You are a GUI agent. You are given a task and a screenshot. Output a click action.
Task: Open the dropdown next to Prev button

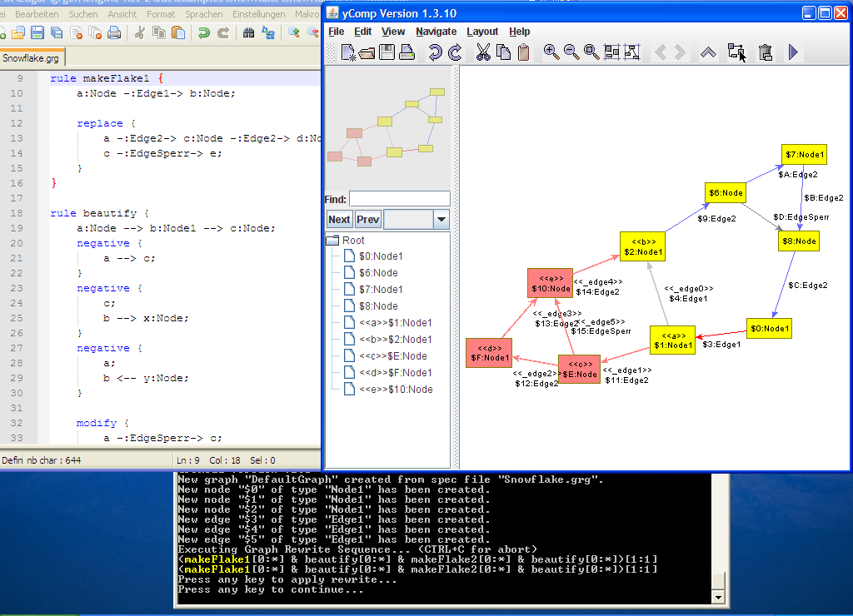click(441, 220)
